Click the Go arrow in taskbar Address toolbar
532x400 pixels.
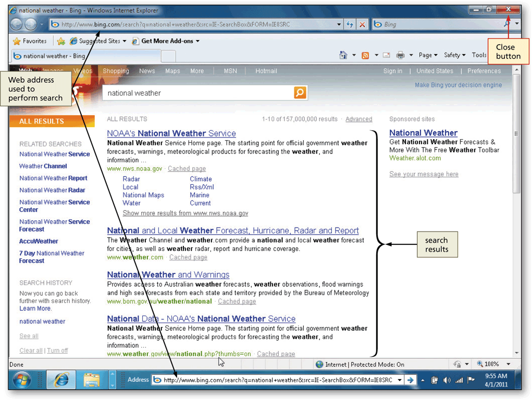(x=410, y=380)
